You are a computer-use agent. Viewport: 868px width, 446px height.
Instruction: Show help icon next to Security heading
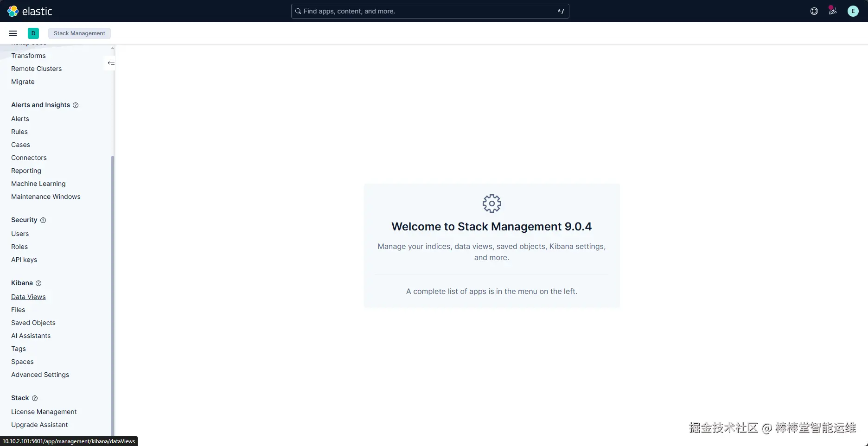pyautogui.click(x=43, y=220)
